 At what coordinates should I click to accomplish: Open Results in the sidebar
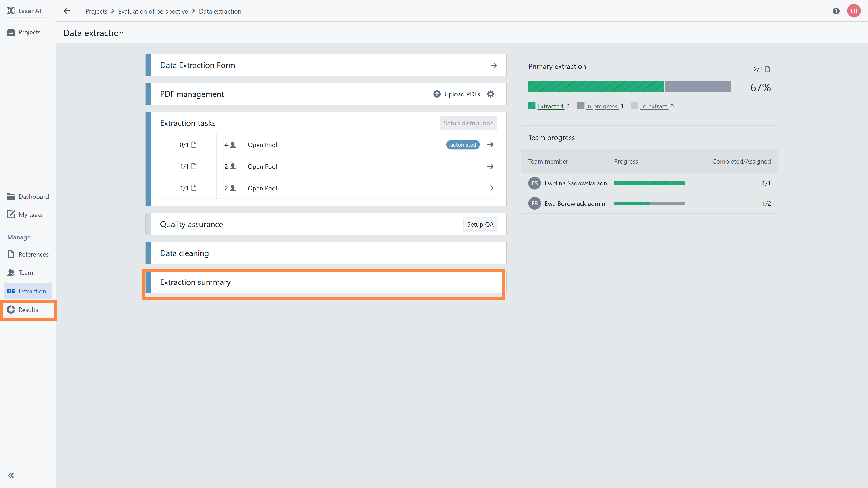(28, 310)
